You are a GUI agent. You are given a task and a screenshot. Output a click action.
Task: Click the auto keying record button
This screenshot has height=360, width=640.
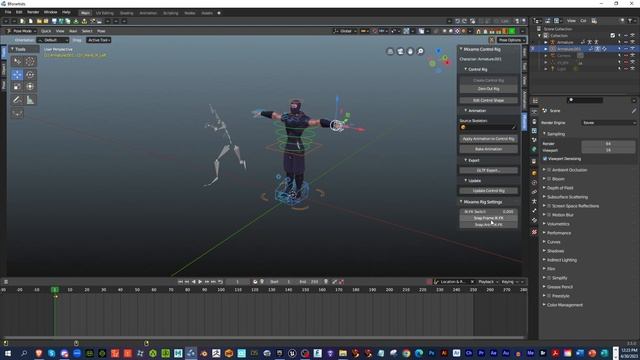pyautogui.click(x=429, y=282)
